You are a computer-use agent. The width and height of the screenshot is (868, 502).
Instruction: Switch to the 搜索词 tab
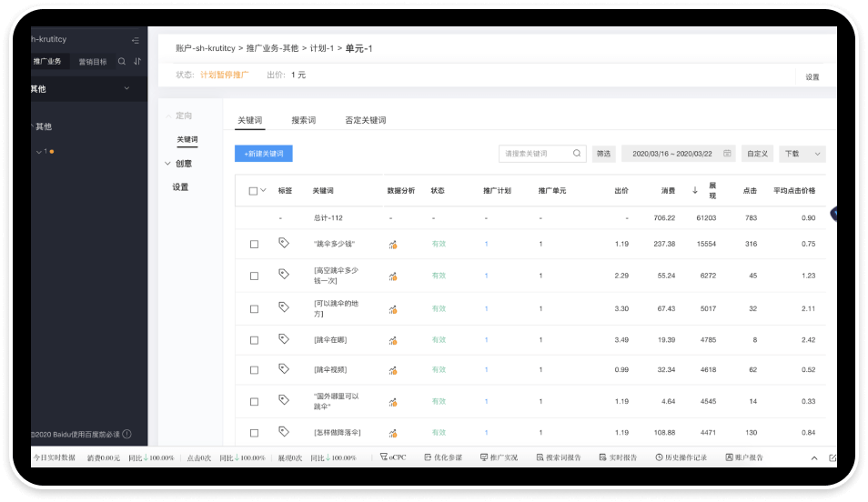point(303,120)
